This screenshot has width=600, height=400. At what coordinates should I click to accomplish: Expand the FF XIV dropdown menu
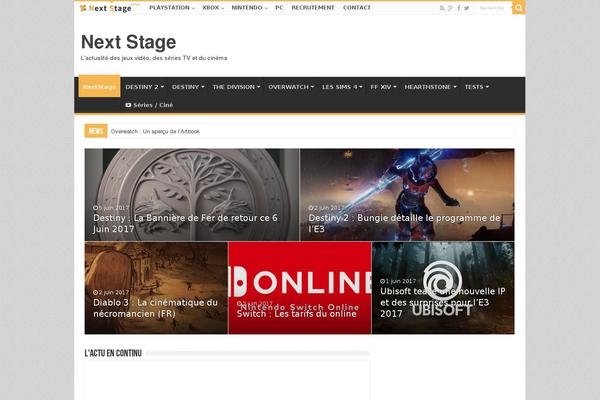click(383, 87)
